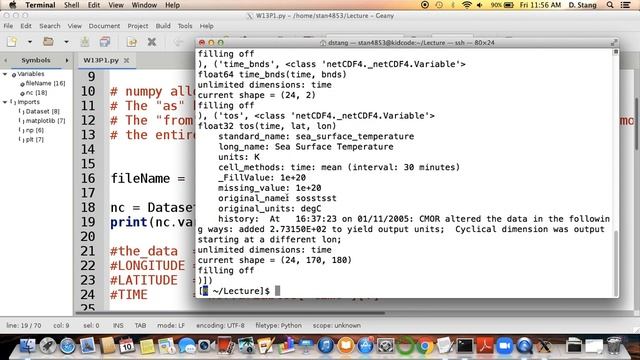Click the #TIME comment on line 24
This screenshot has height=360, width=640.
pyautogui.click(x=129, y=295)
